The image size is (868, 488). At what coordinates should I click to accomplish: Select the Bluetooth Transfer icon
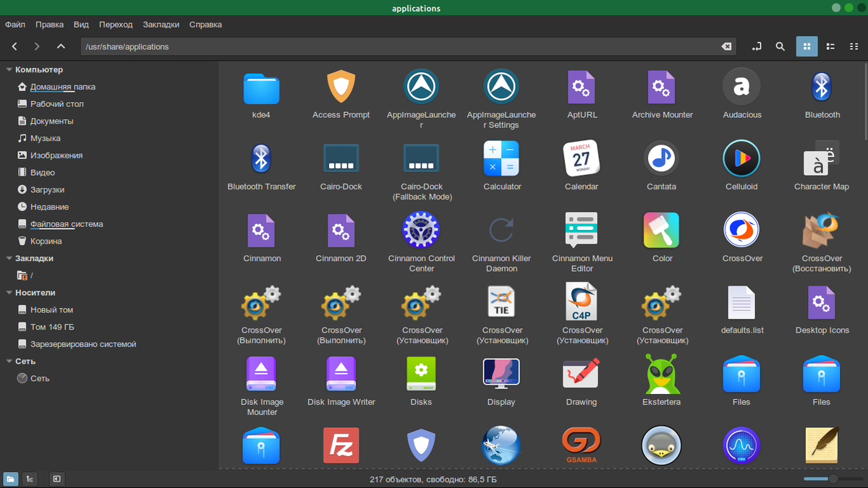pyautogui.click(x=261, y=158)
